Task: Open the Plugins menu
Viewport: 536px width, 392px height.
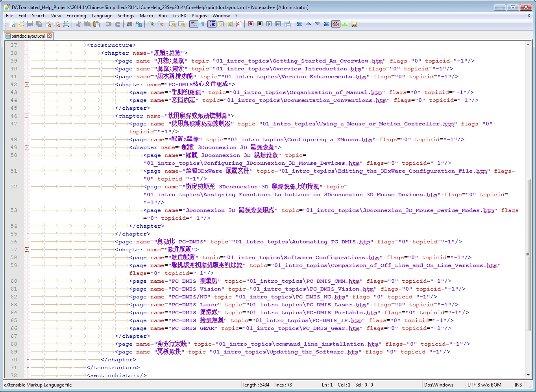Action: click(x=199, y=16)
